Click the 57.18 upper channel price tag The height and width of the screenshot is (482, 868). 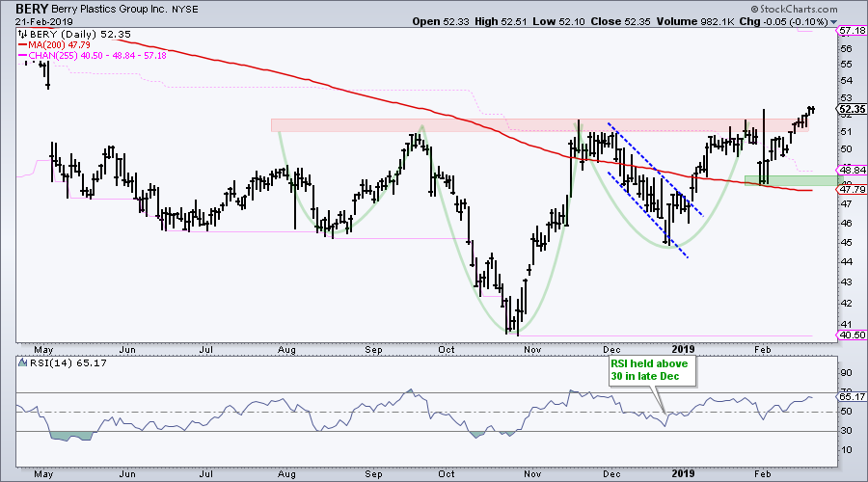[852, 31]
